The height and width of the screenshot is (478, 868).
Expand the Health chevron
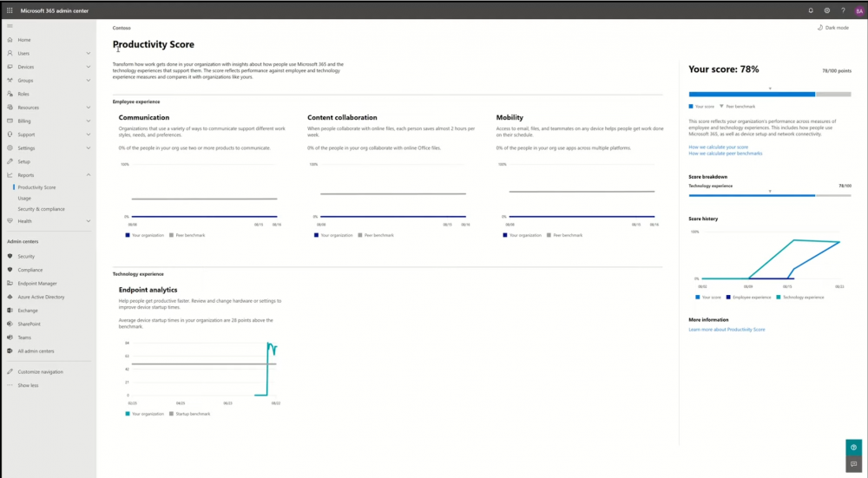pyautogui.click(x=88, y=220)
